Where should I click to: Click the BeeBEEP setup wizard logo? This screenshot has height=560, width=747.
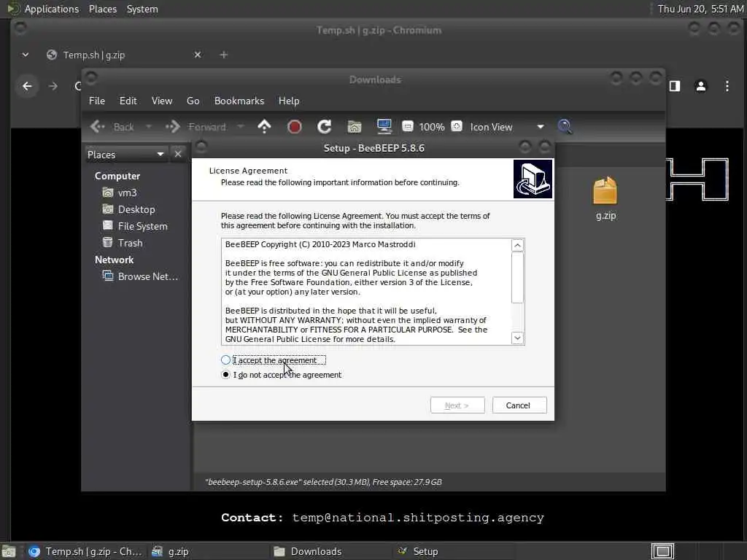click(533, 179)
